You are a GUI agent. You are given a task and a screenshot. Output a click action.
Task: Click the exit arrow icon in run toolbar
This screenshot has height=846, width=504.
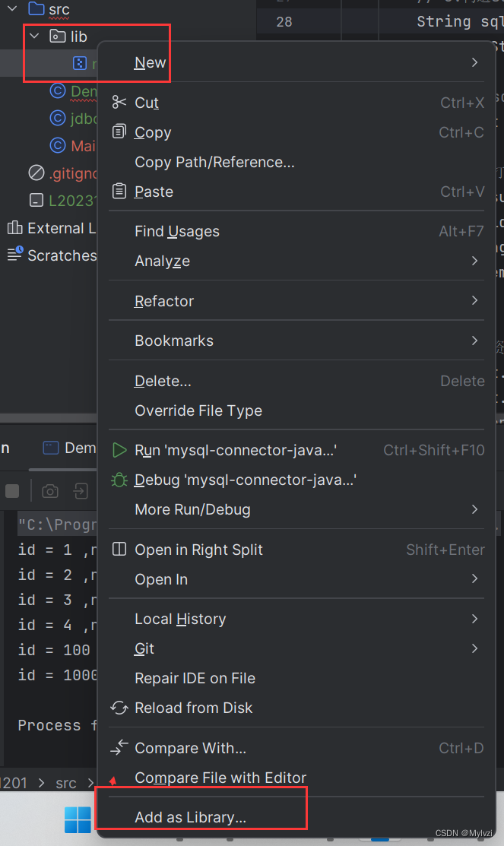click(81, 490)
